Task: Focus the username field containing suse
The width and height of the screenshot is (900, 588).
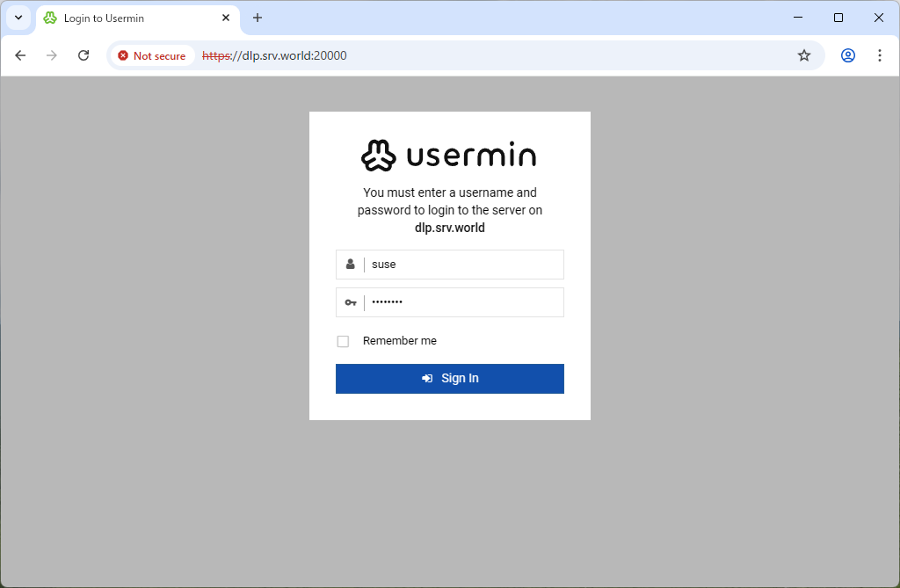Action: 463,265
